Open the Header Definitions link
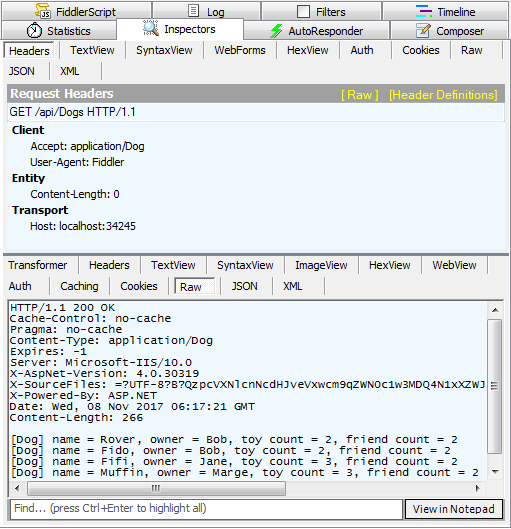Screen dimensions: 511x529 pos(443,95)
